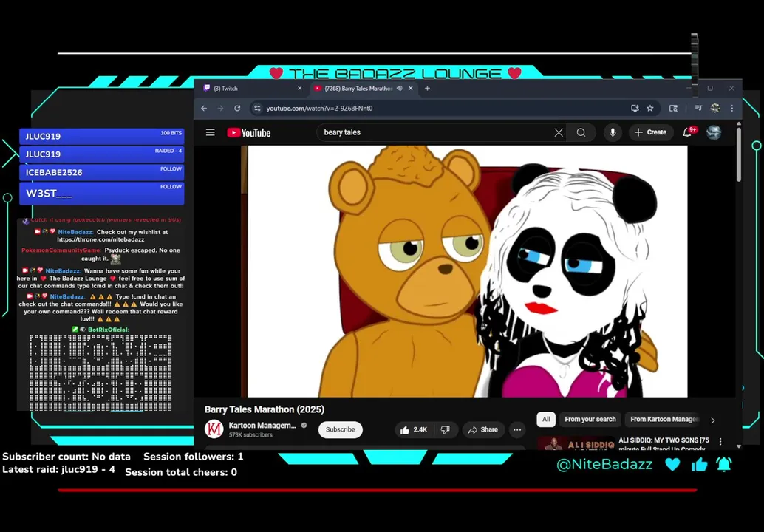Select the 'From your search' chip
This screenshot has width=764, height=532.
point(590,419)
